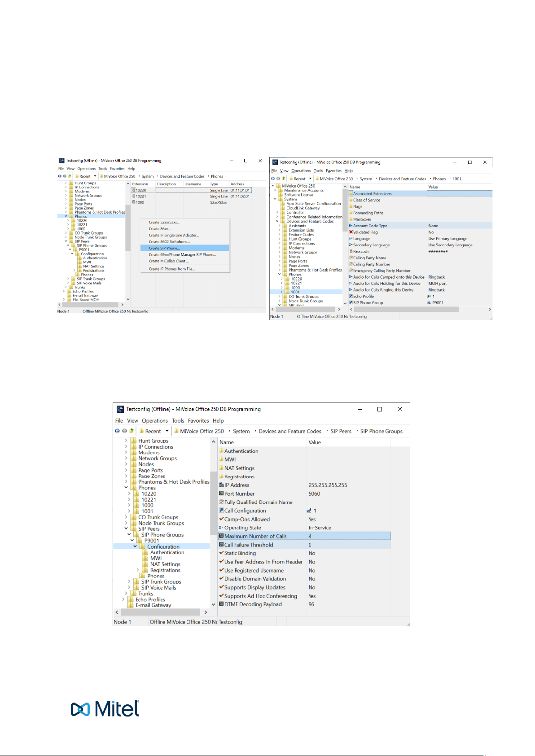Click the right arrow of the SIP Phone Groups window horizontal scrollbar
The image size is (535, 756).
pyautogui.click(x=206, y=612)
